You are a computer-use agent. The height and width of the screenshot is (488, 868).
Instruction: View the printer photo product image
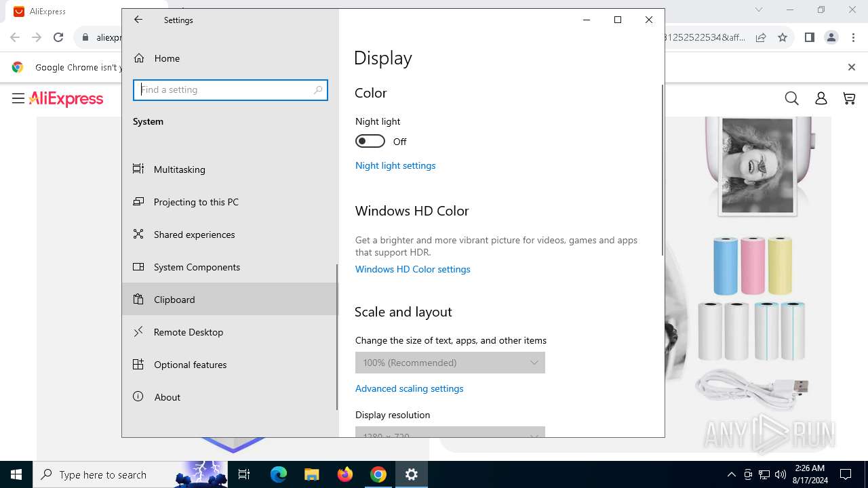[x=757, y=166]
